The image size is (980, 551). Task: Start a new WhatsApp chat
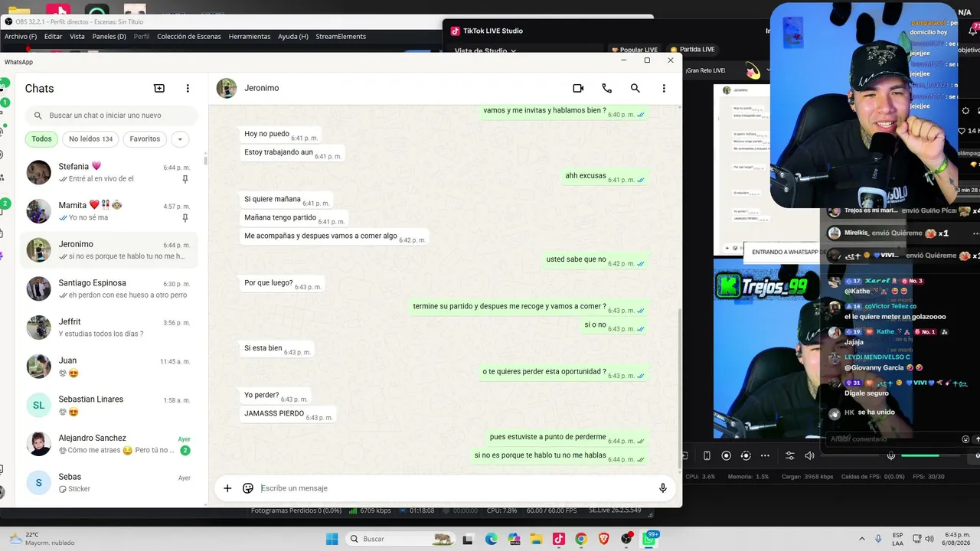159,88
